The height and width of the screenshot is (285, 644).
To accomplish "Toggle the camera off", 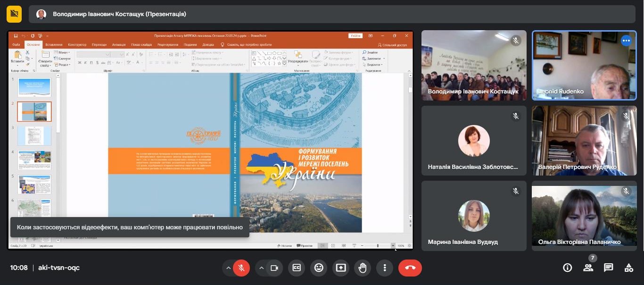I will tap(274, 268).
